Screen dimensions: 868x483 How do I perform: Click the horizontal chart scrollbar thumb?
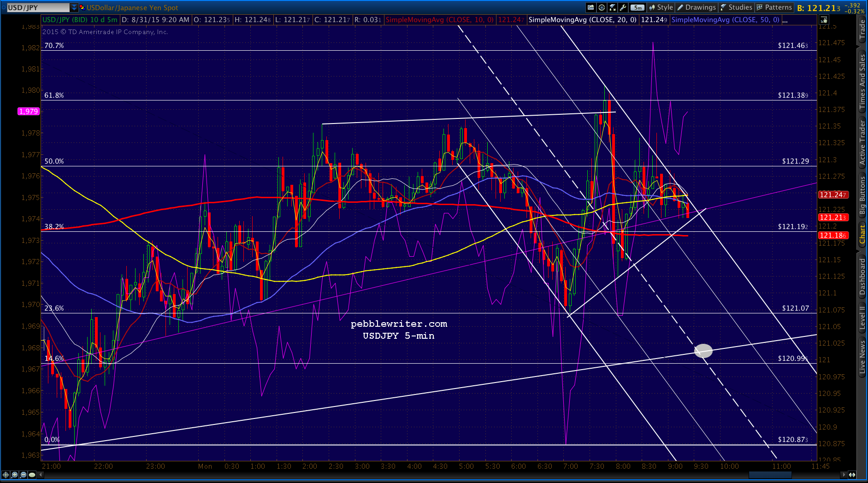(x=770, y=475)
